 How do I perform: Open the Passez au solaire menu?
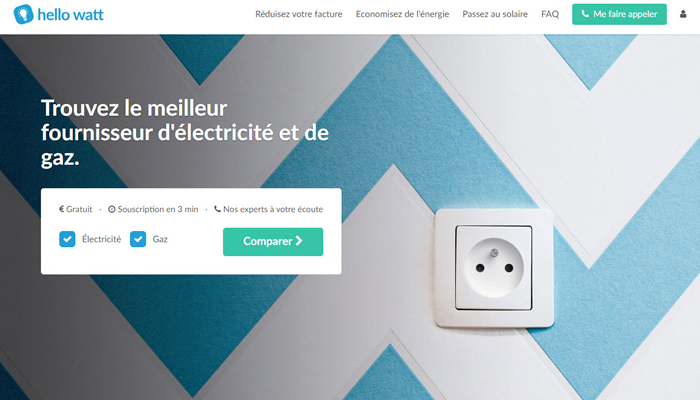coord(495,14)
